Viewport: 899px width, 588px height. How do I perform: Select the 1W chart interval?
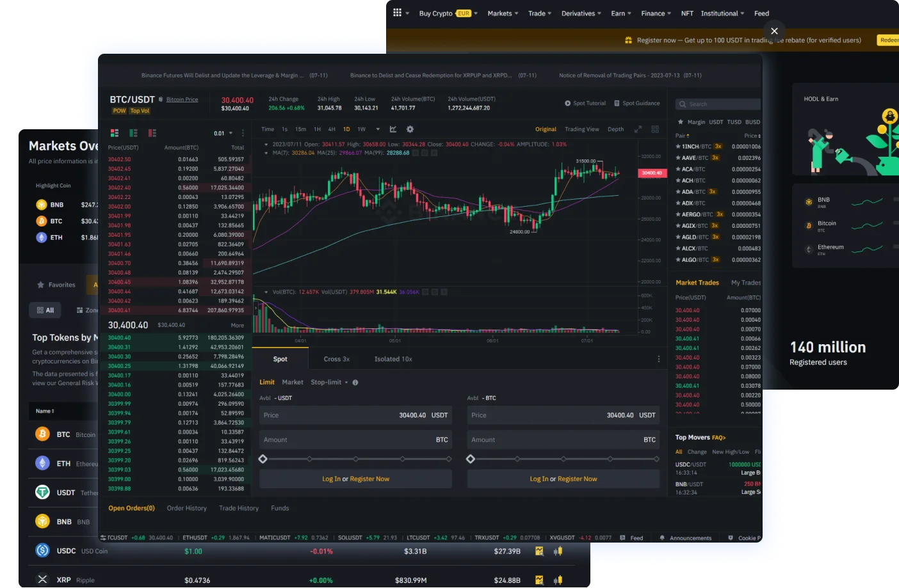[x=361, y=129]
